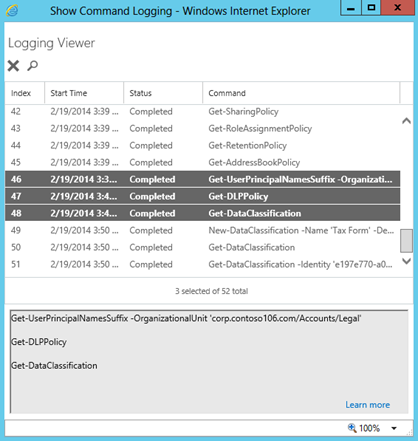The height and width of the screenshot is (441, 418).
Task: Select the Get-DLPPolicy row 47
Action: click(x=203, y=196)
